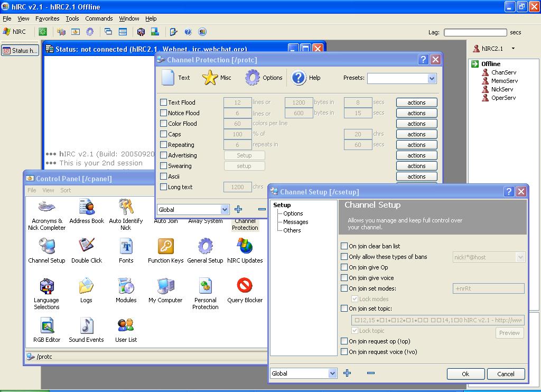Enable Color Flood protection checkbox
Image resolution: width=541 pixels, height=392 pixels.
click(164, 124)
